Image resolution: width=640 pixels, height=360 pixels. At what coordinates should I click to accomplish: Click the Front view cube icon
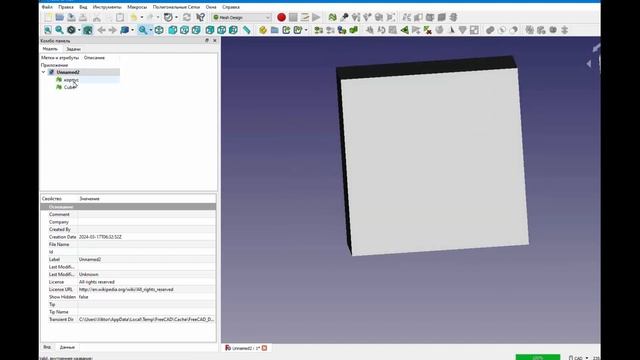coord(173,30)
